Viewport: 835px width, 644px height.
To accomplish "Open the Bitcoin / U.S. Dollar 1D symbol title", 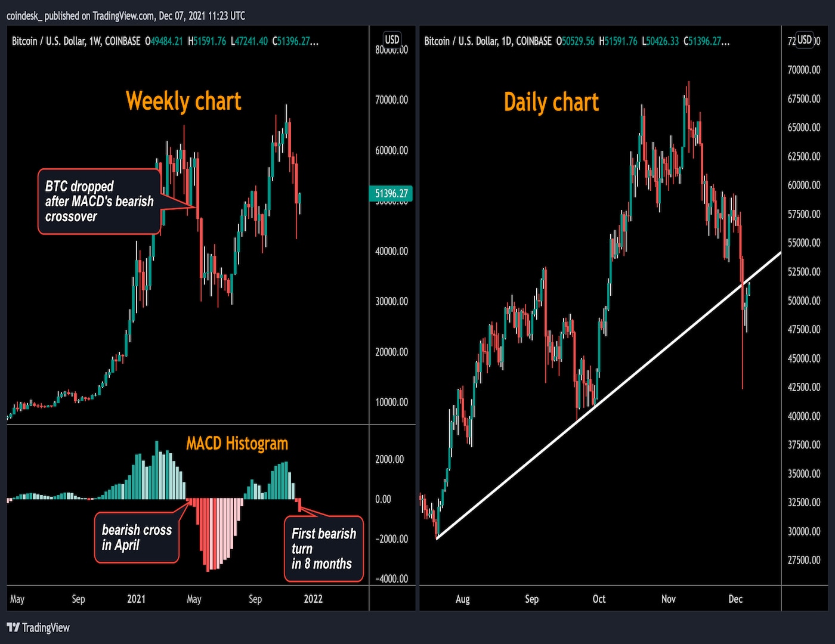I will point(487,41).
